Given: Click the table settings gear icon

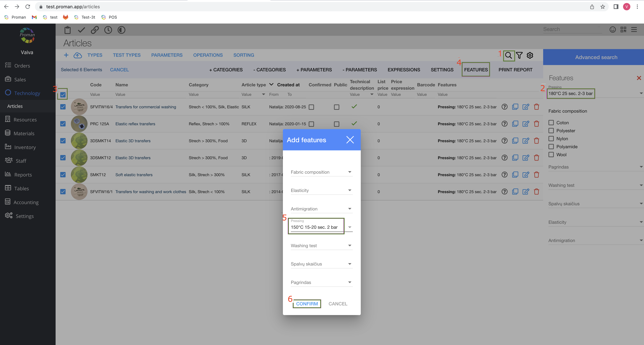Looking at the screenshot, I should coord(530,55).
